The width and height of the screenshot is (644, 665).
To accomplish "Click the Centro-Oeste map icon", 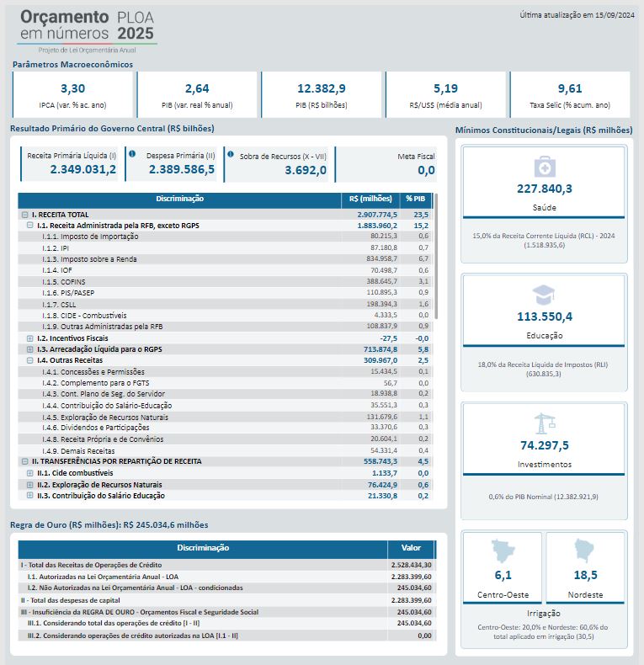I will pos(503,552).
